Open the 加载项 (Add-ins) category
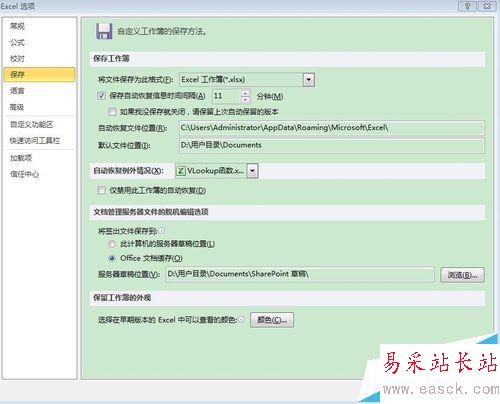 click(21, 158)
